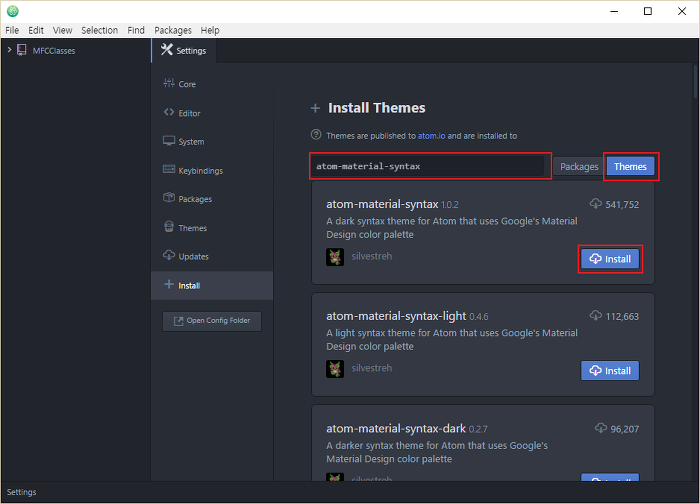700x504 pixels.
Task: Toggle search to Themes
Action: click(630, 167)
